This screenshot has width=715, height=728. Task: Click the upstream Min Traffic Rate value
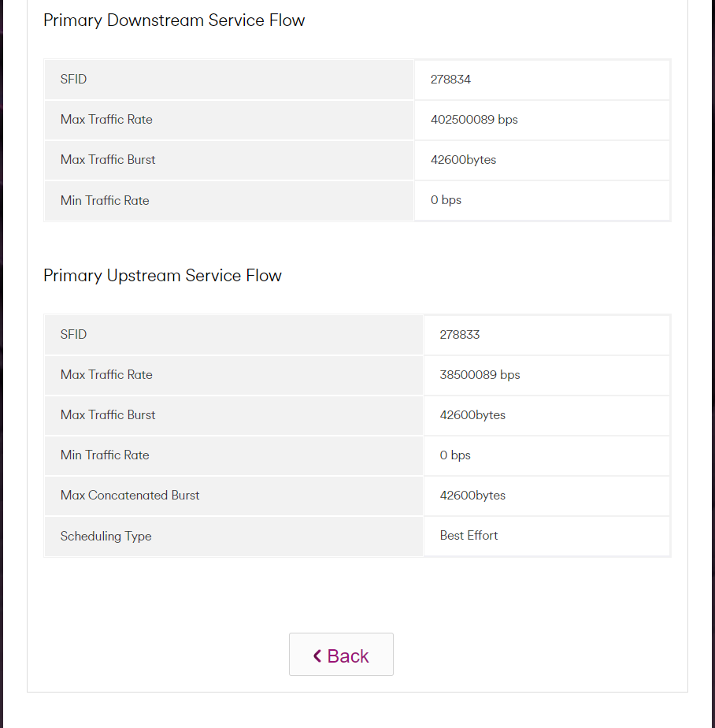[x=455, y=455]
